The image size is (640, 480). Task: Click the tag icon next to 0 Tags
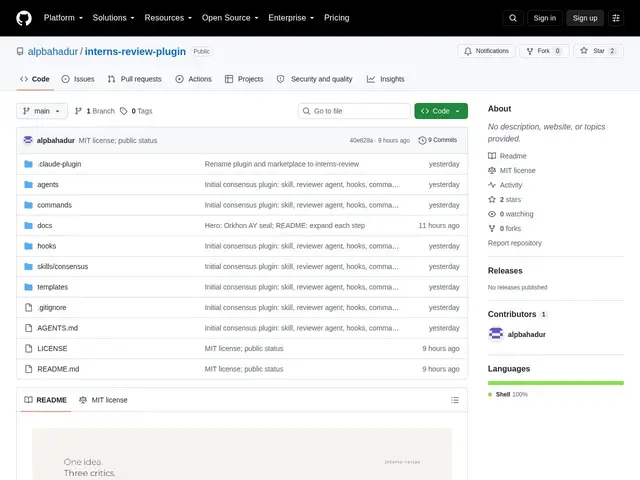[x=124, y=111]
